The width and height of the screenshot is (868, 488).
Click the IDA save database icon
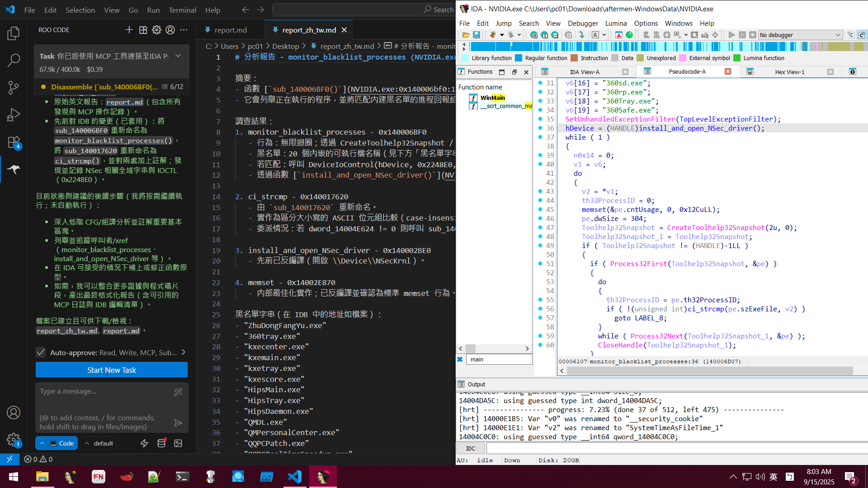[x=476, y=35]
